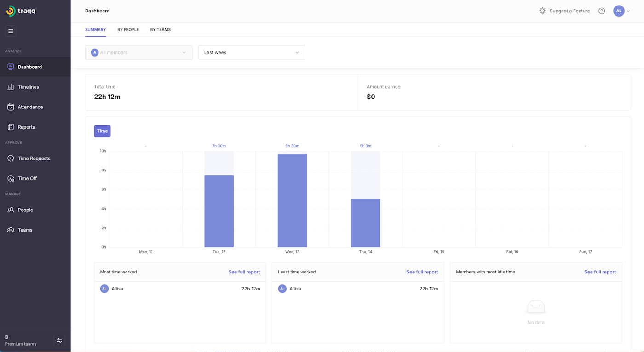Screen dimensions: 644x352
Task: Switch to the By Teams tab
Action: pos(161,30)
